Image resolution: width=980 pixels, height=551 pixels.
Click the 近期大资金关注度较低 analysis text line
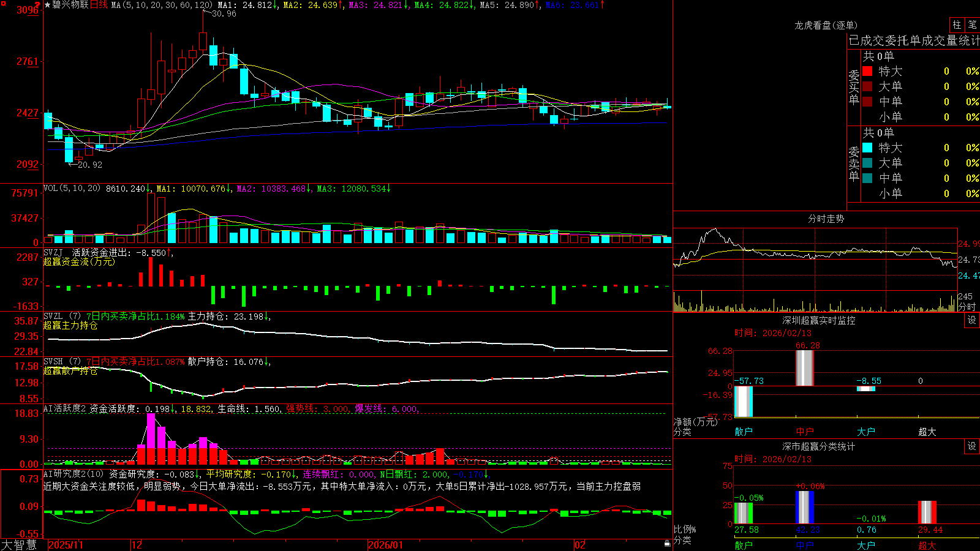[x=342, y=486]
